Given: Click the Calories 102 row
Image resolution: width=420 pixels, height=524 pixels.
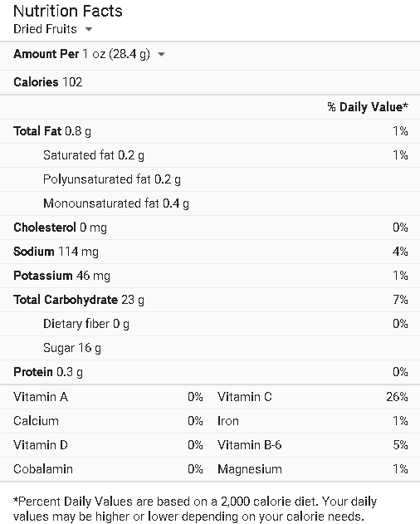Looking at the screenshot, I should (x=210, y=82).
